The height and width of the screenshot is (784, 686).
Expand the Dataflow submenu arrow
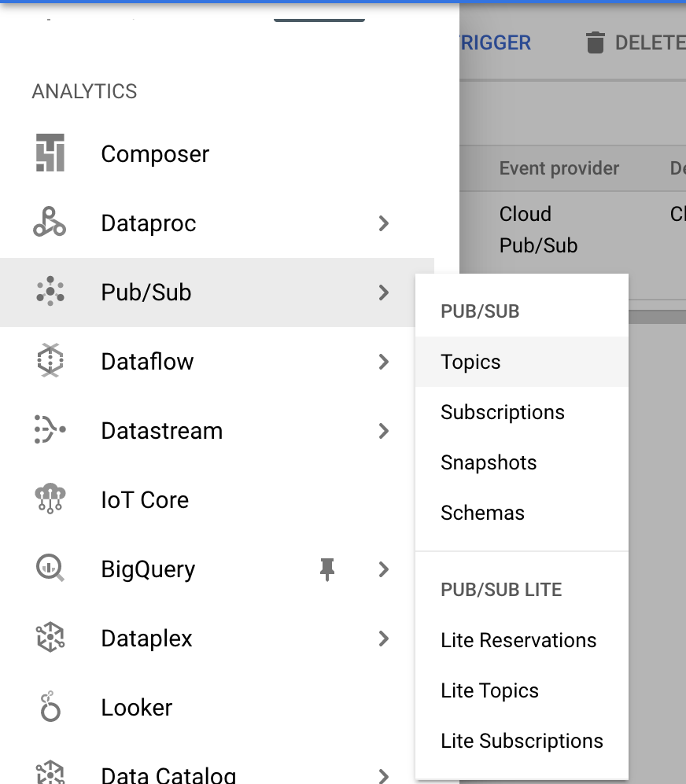[x=384, y=362]
